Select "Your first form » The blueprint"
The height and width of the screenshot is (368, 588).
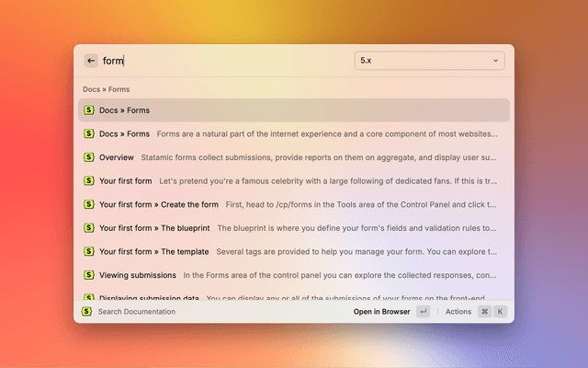(293, 228)
